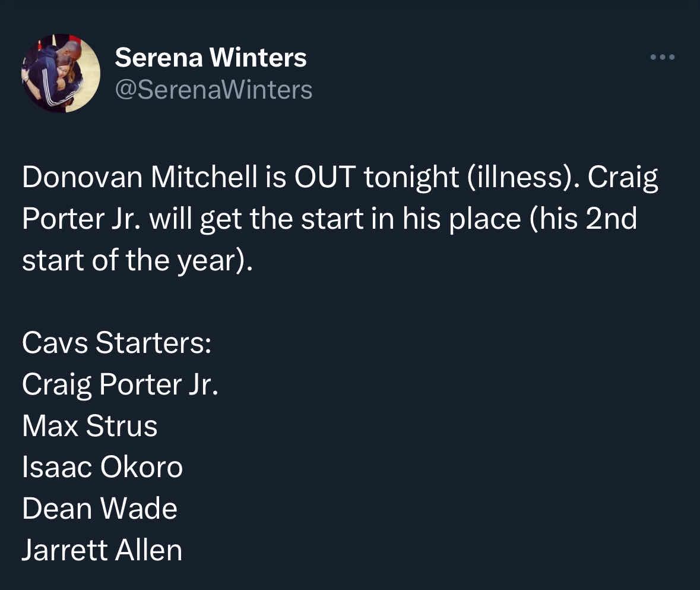Select Jarrett Allen in the starters list
700x590 pixels.
(102, 550)
